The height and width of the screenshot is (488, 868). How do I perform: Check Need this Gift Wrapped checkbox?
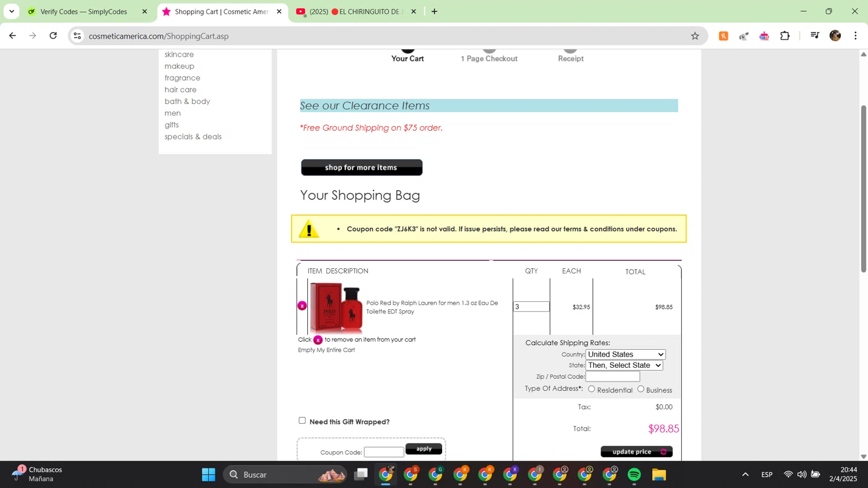click(x=302, y=420)
